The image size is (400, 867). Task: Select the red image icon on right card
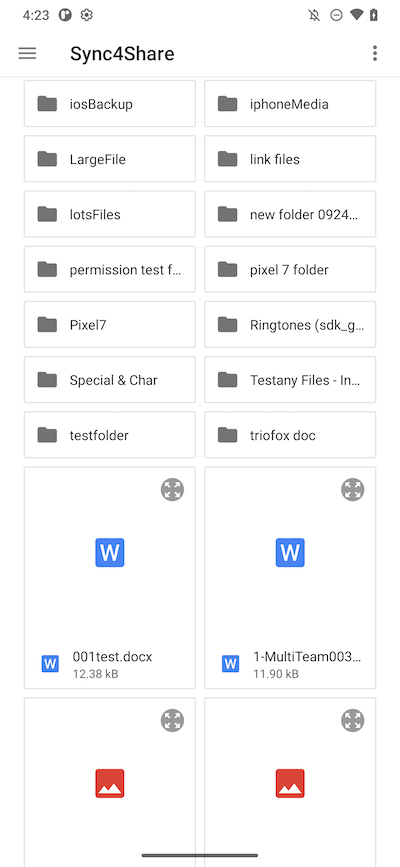tap(290, 783)
